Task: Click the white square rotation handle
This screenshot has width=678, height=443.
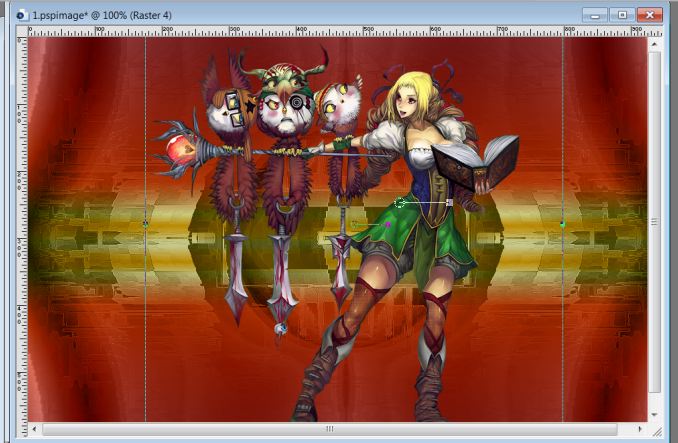Action: click(450, 202)
